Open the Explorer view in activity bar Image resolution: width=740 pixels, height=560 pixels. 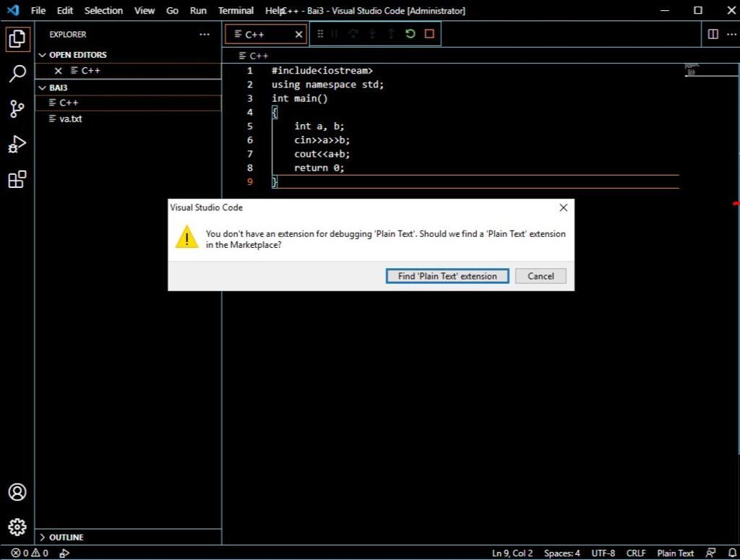pyautogui.click(x=17, y=39)
